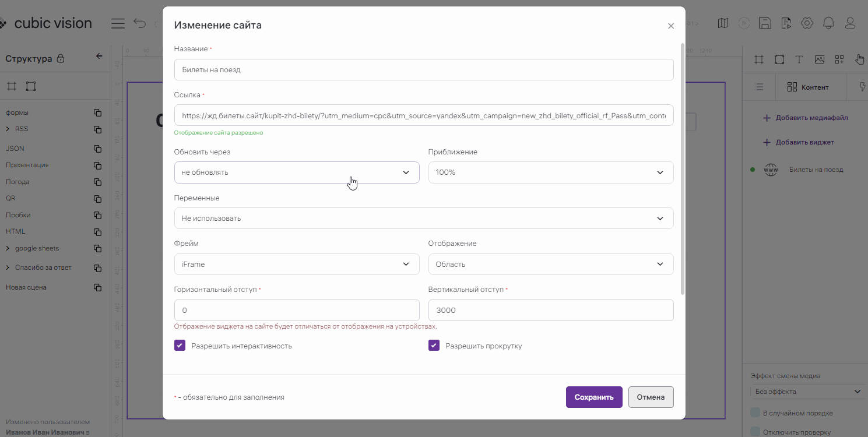Select the Text tool icon

click(799, 59)
